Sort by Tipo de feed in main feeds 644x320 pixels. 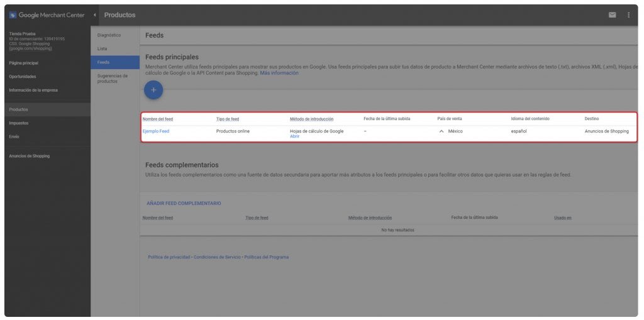coord(228,119)
